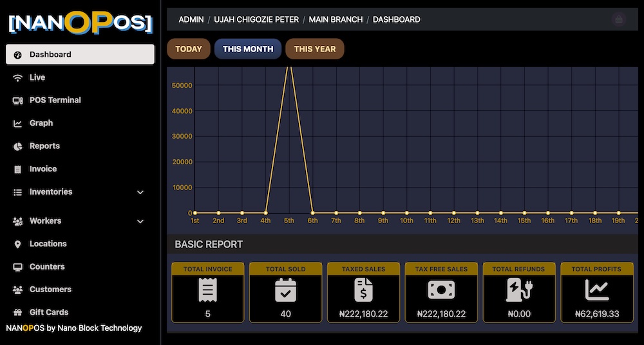This screenshot has width=644, height=345.
Task: Open the Customers page
Action: coord(80,290)
